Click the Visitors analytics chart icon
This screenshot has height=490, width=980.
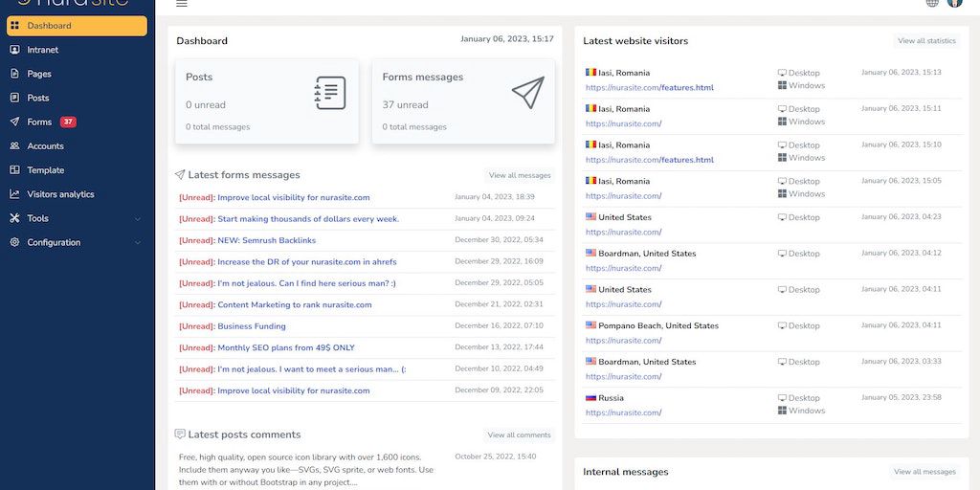[14, 194]
